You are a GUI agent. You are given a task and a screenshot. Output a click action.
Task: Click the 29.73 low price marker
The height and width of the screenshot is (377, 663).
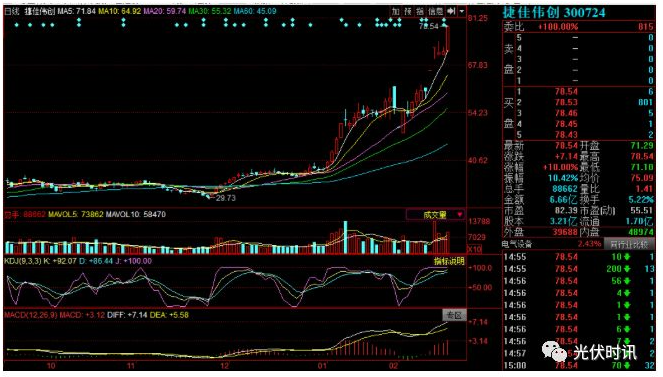tap(226, 198)
